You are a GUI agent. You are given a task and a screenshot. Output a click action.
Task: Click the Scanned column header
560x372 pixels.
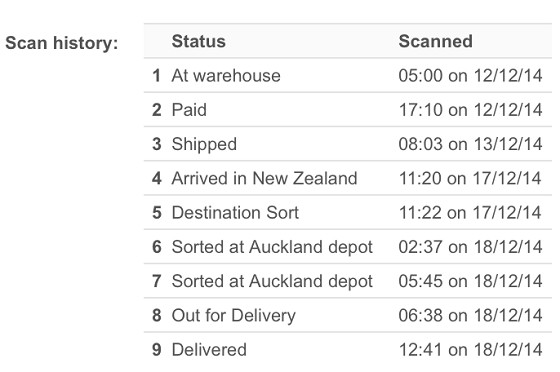coord(435,41)
